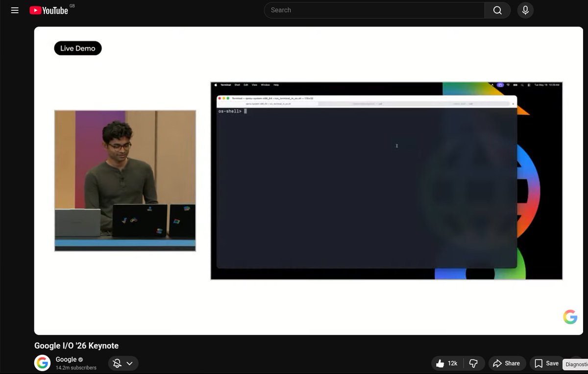Click the Diagnostic tooltip at the bottom right
Screen dimensions: 588x374
coord(576,364)
